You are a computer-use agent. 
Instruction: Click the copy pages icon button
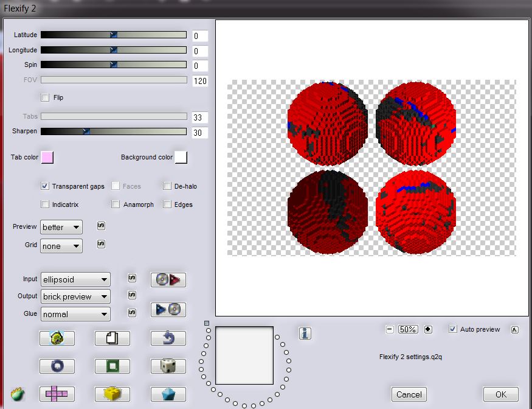click(112, 338)
